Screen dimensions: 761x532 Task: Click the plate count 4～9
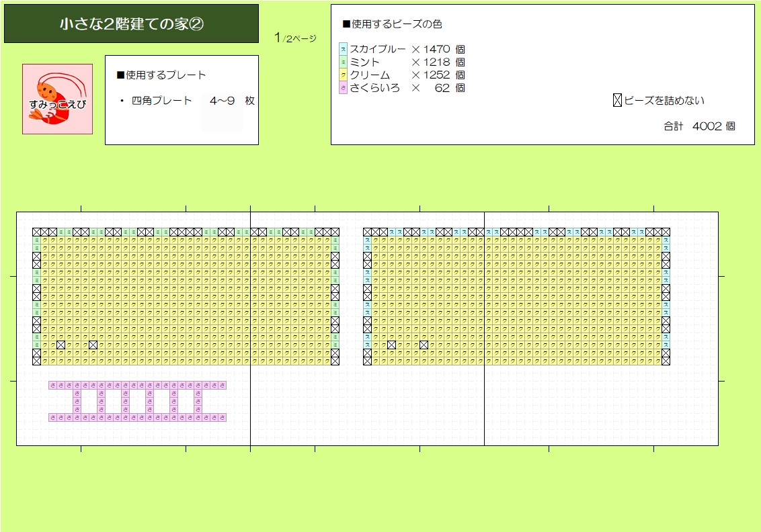223,100
